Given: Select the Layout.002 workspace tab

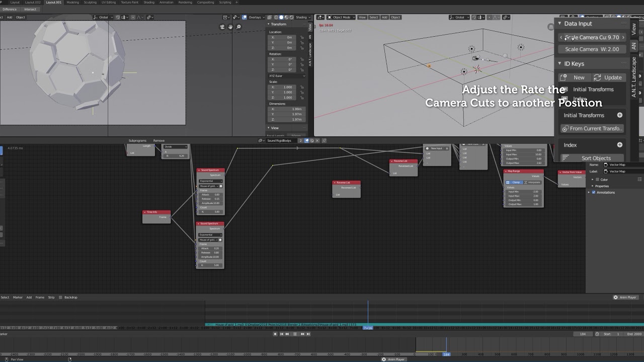Looking at the screenshot, I should [x=33, y=2].
